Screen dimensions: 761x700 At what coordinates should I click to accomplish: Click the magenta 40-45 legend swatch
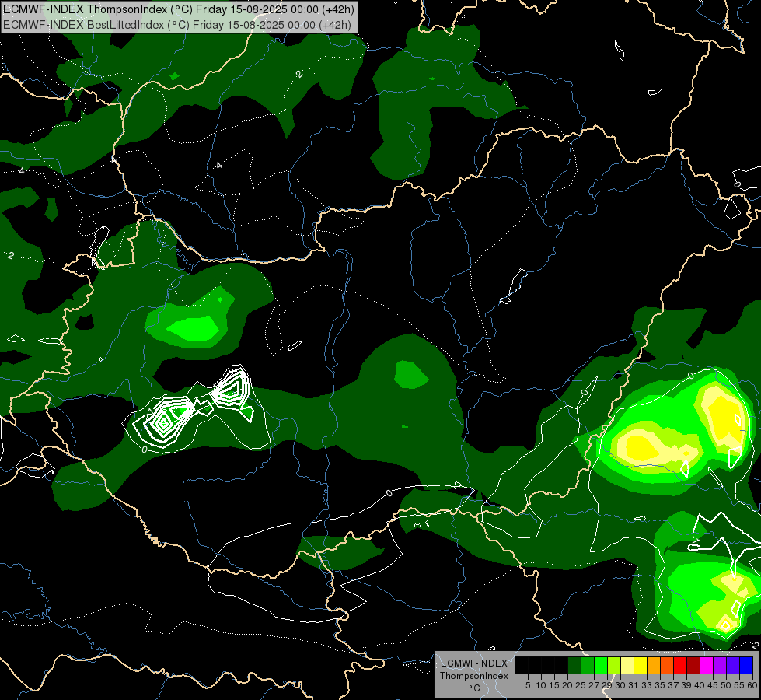707,665
